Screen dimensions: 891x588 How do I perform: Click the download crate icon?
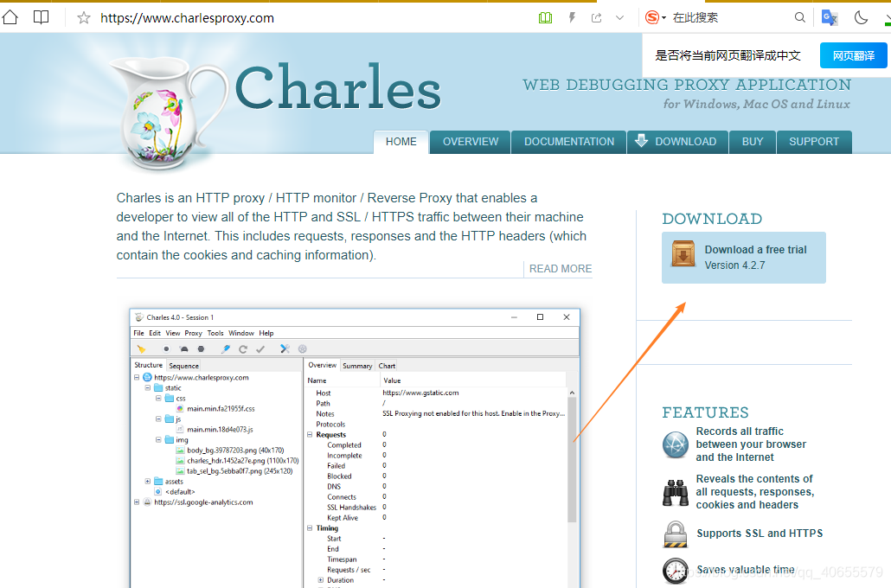(683, 253)
